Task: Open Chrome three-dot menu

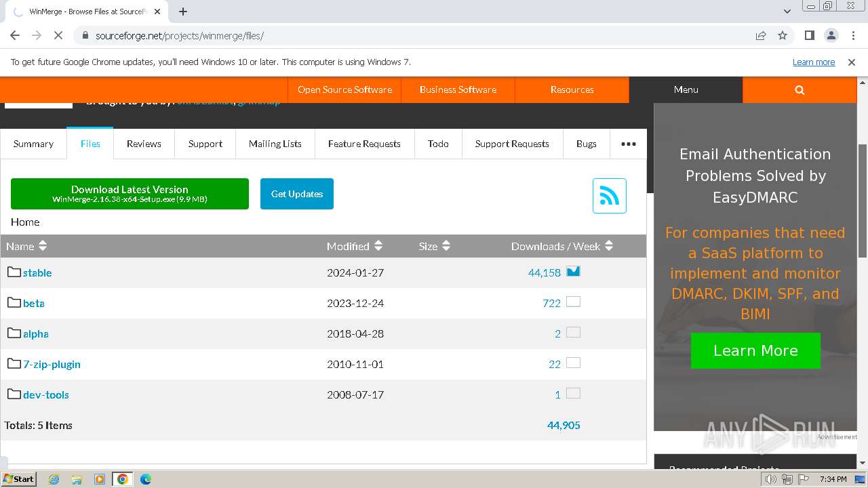Action: point(852,35)
